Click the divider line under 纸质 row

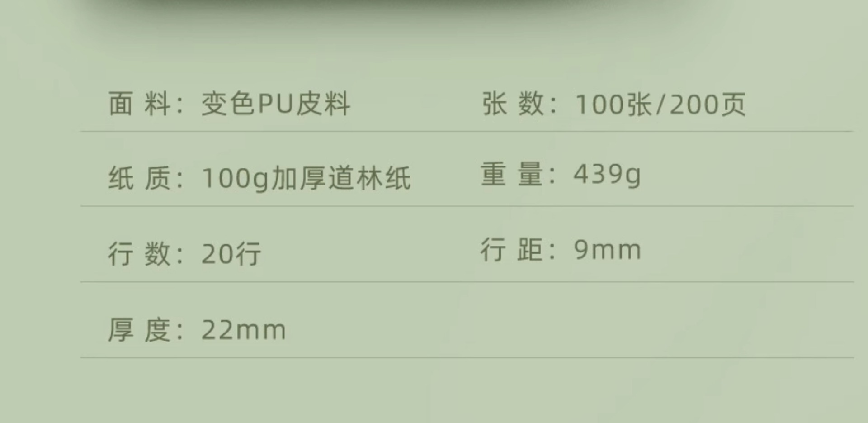click(467, 206)
